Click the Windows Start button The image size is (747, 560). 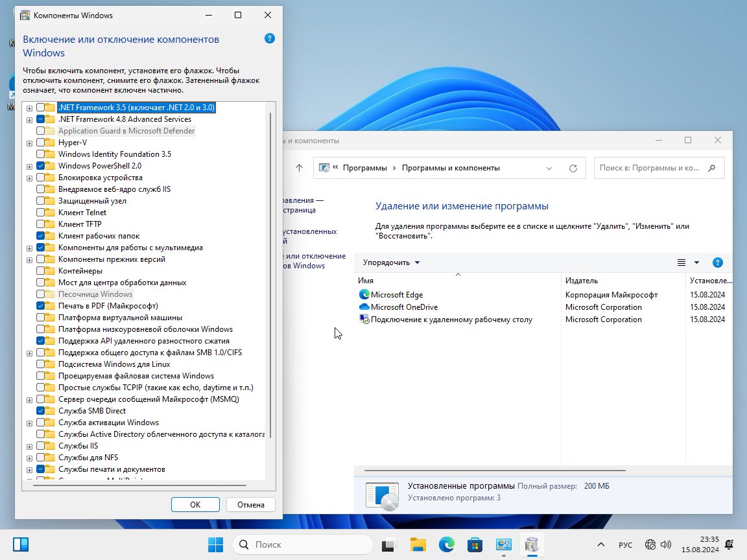[215, 544]
